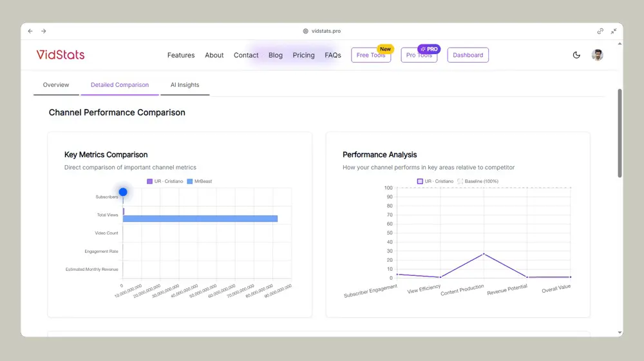
Task: Click the Video Count axis label
Action: click(106, 233)
